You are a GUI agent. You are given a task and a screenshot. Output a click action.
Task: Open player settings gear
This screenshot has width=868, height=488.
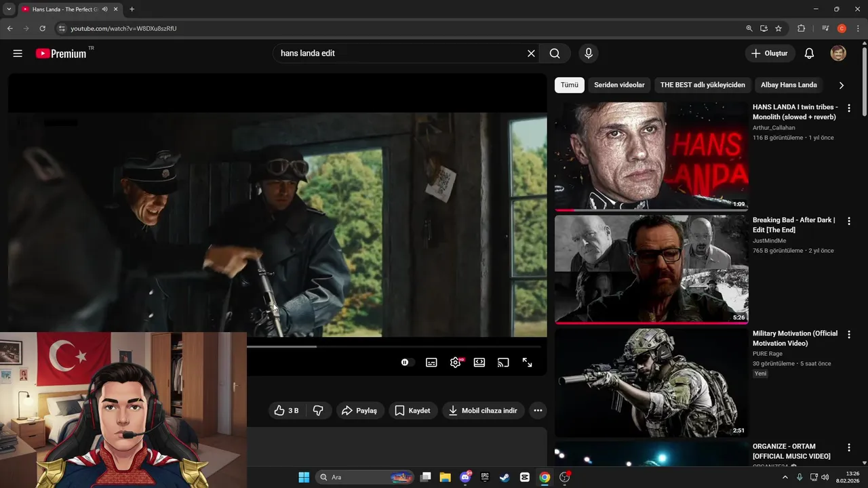click(456, 363)
